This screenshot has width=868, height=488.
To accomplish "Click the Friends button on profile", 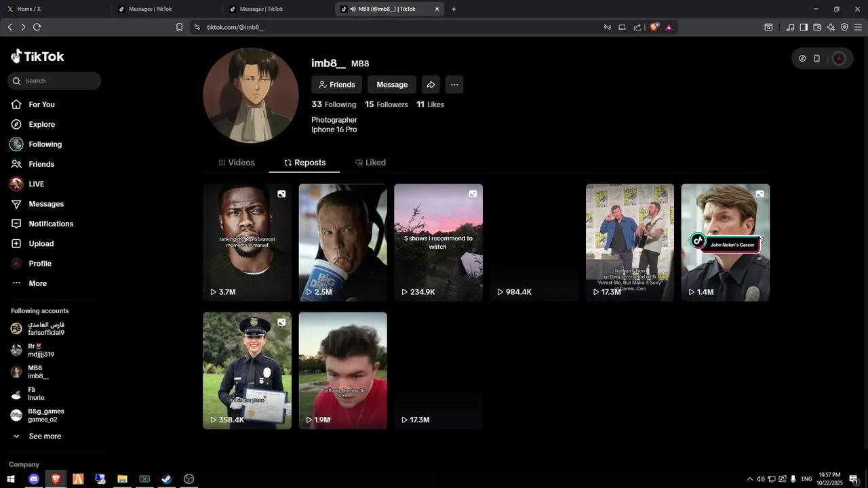I will pos(336,85).
